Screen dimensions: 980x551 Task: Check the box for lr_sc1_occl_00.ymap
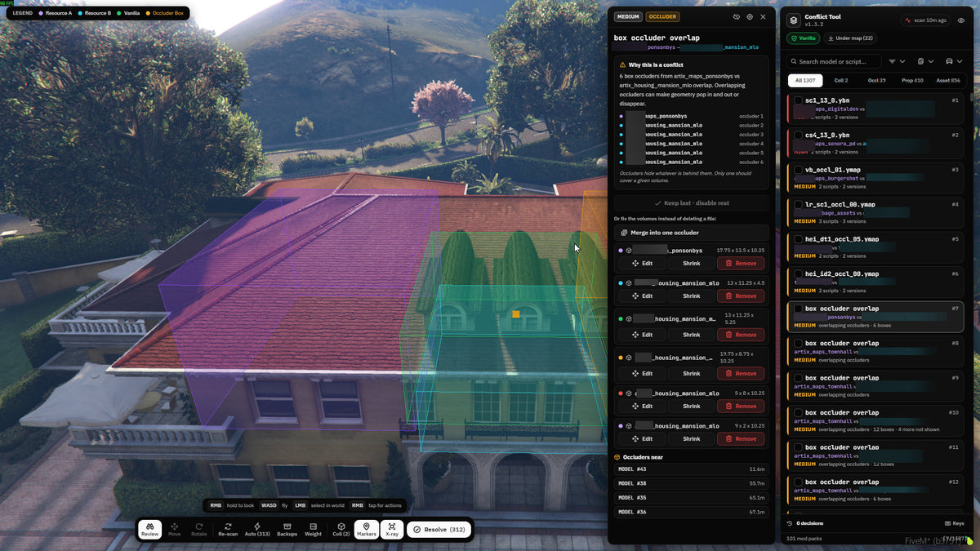(799, 204)
